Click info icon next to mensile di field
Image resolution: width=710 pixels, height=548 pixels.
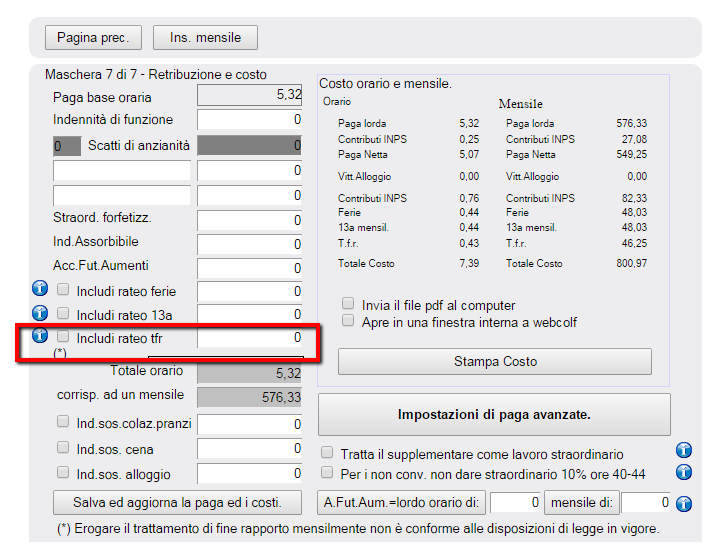[684, 503]
